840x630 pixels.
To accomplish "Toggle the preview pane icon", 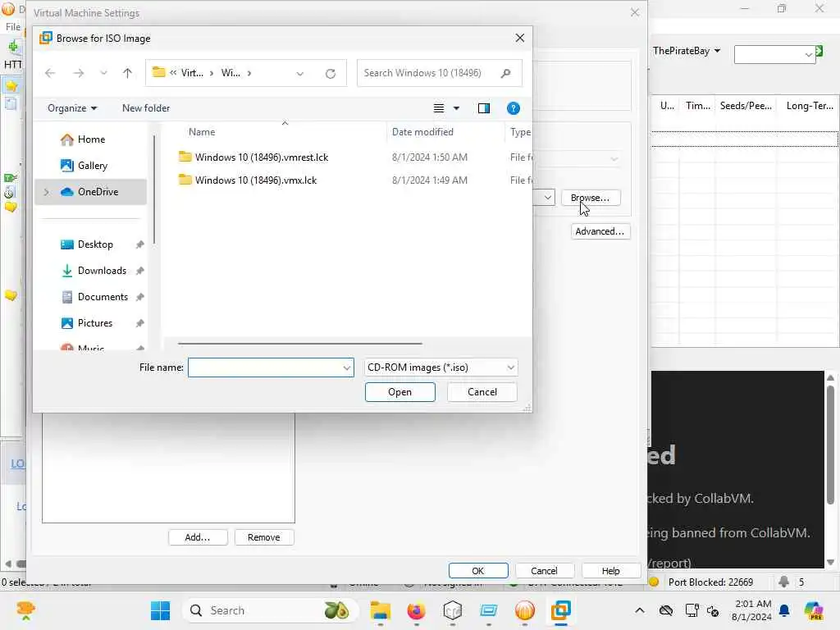I will pyautogui.click(x=484, y=108).
